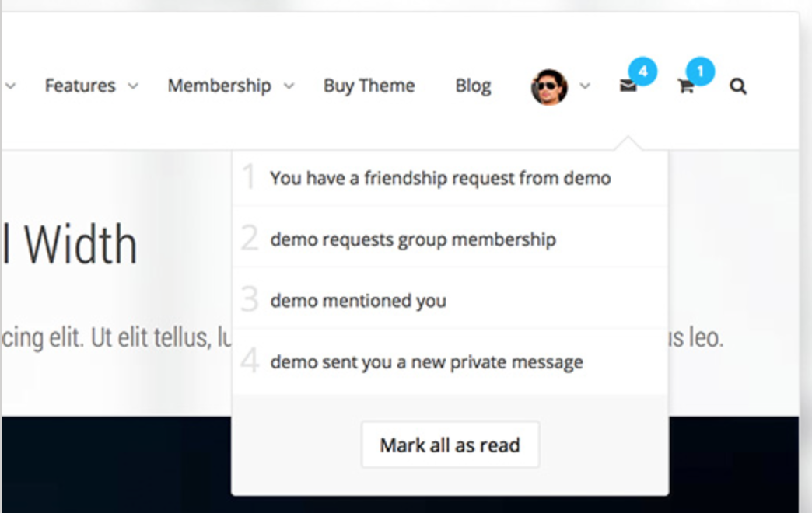
Task: Expand the Membership menu chevron
Action: tap(289, 86)
